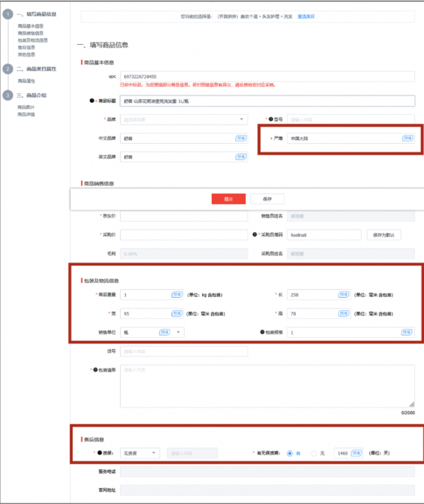
Task: Click the help dot beside 商品标题
Action: click(x=92, y=100)
